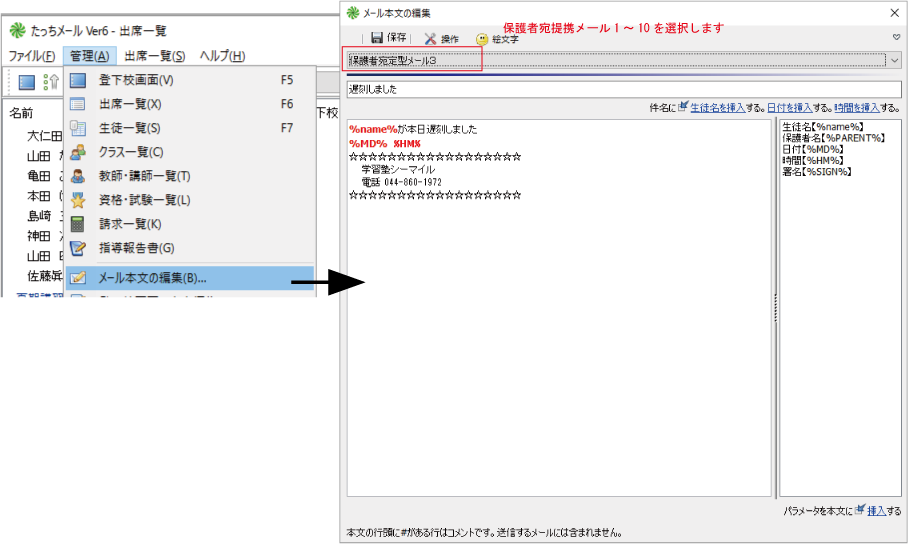908x544 pixels.
Task: Click the insert icon beside 生徒名を挿入
Action: pyautogui.click(x=683, y=106)
